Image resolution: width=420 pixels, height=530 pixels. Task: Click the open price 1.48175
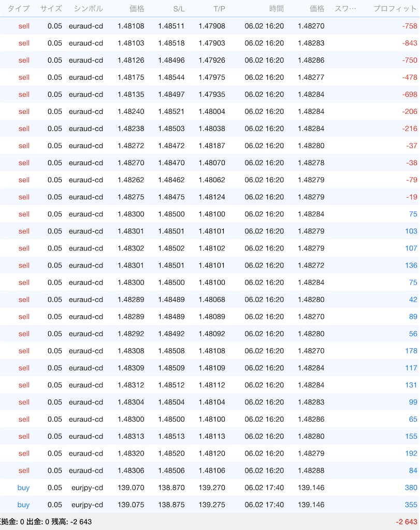coord(131,78)
